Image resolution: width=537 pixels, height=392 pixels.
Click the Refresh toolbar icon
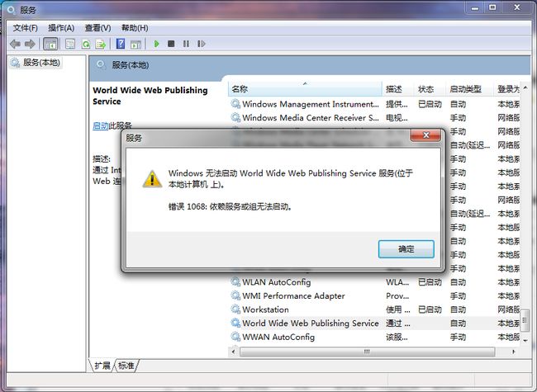(x=86, y=44)
